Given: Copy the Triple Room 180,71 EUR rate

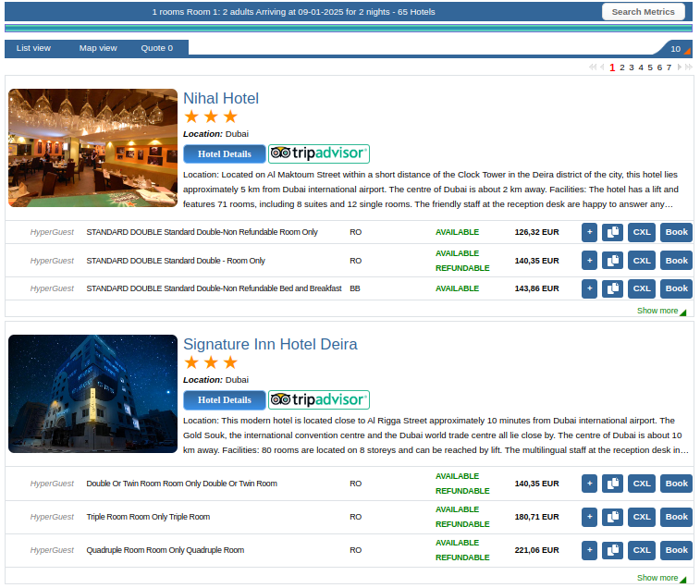Looking at the screenshot, I should 612,517.
